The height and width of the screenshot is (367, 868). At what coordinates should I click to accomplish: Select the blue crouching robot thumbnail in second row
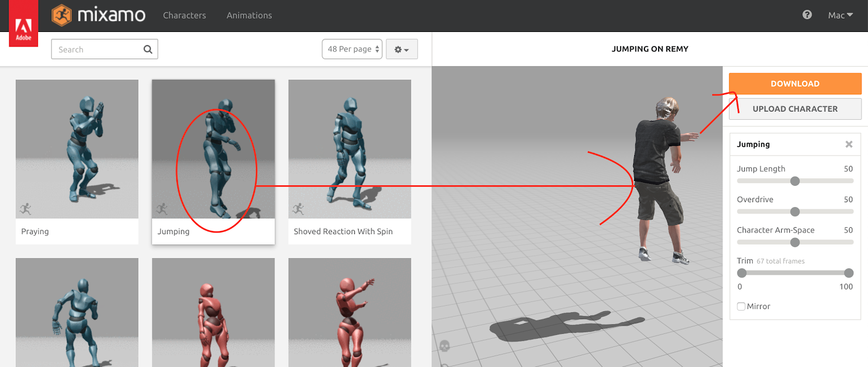tap(77, 312)
